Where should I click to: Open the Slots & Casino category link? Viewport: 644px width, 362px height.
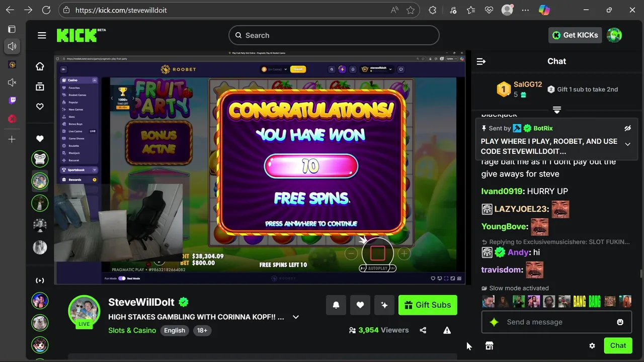pos(132,330)
